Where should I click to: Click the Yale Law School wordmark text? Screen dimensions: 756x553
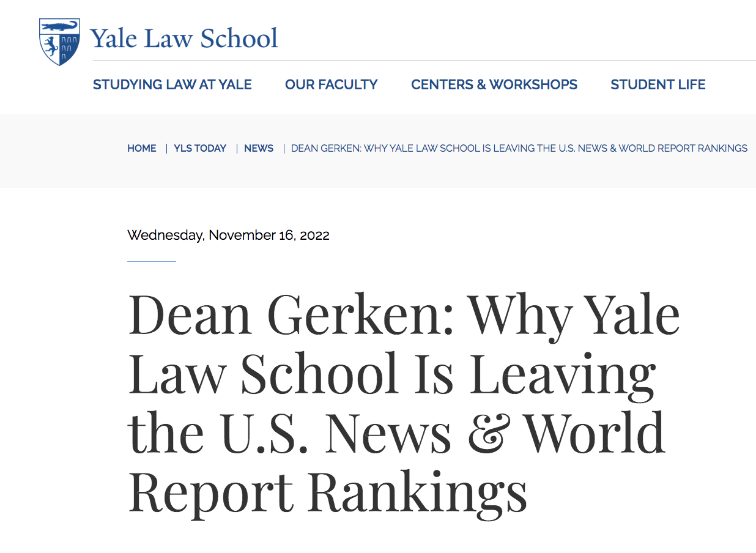point(184,39)
